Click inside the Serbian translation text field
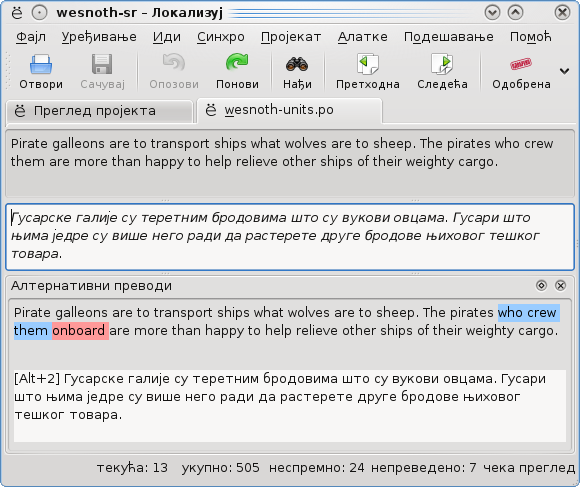The width and height of the screenshot is (580, 487). pyautogui.click(x=290, y=237)
